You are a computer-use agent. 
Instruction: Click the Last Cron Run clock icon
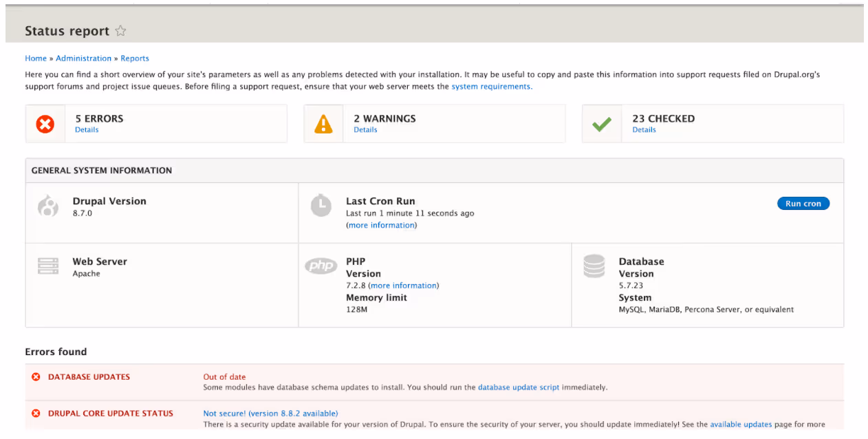pyautogui.click(x=321, y=206)
